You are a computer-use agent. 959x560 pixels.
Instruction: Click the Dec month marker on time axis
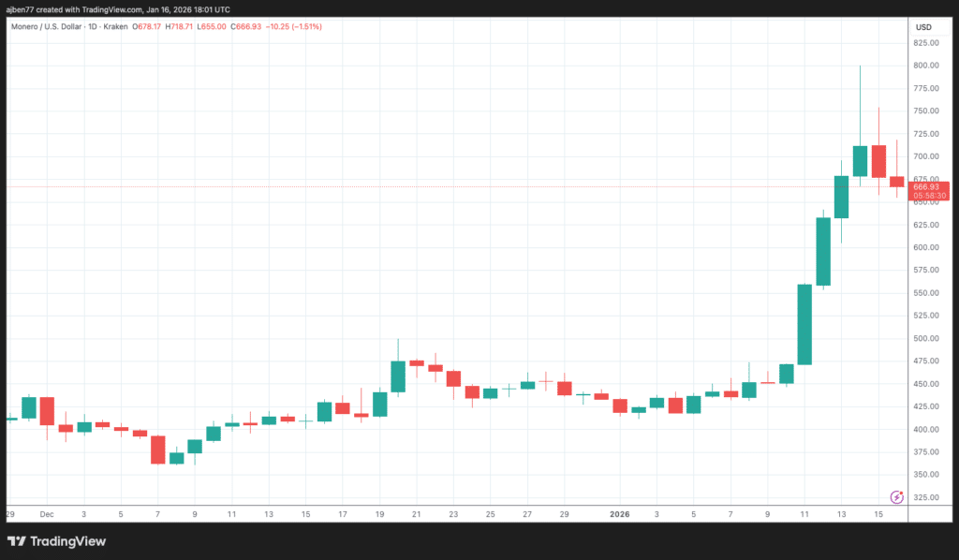coord(47,514)
